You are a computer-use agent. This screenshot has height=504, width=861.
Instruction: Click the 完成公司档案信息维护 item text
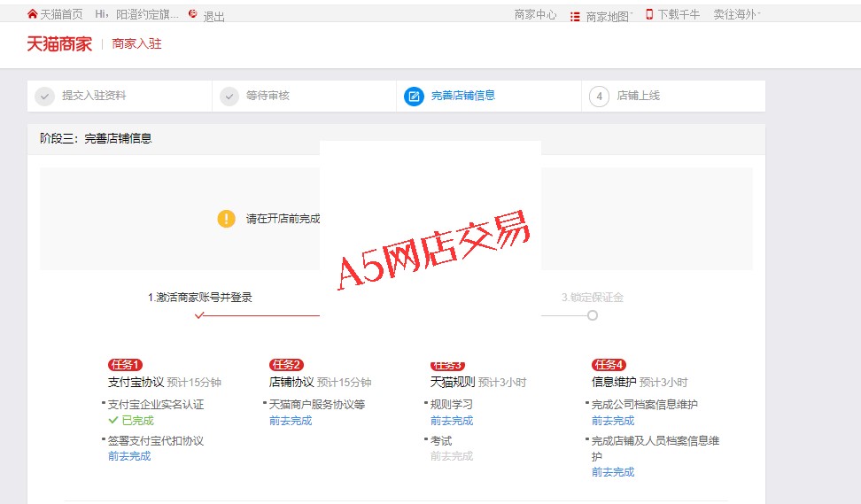pos(645,405)
